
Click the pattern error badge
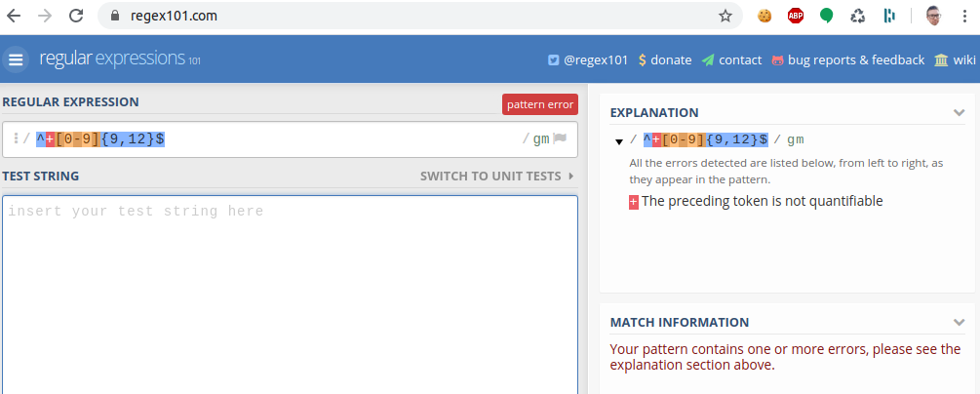click(540, 104)
